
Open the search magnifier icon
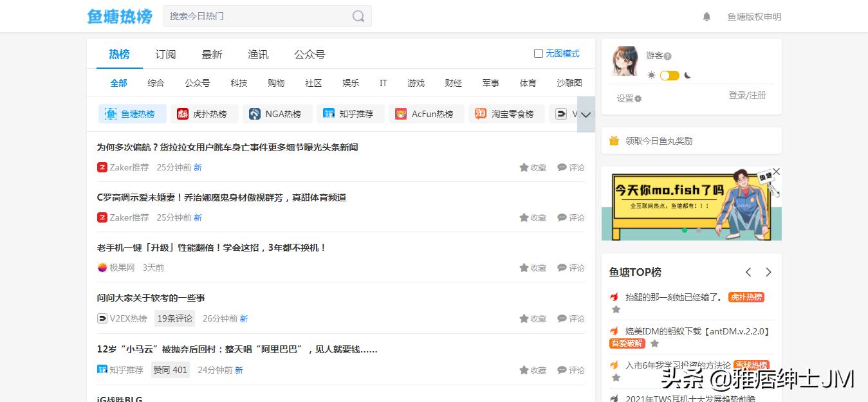click(x=358, y=16)
